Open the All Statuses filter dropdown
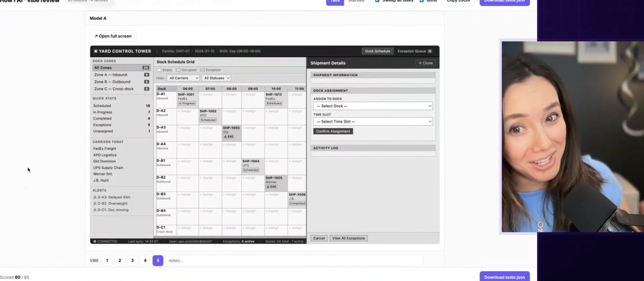Image resolution: width=644 pixels, height=281 pixels. point(216,78)
